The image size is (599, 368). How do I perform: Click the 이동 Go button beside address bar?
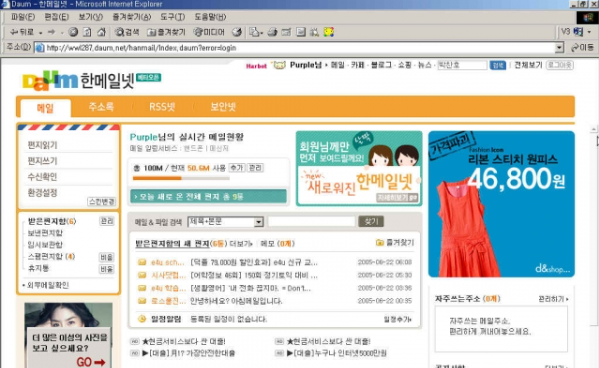click(x=583, y=48)
